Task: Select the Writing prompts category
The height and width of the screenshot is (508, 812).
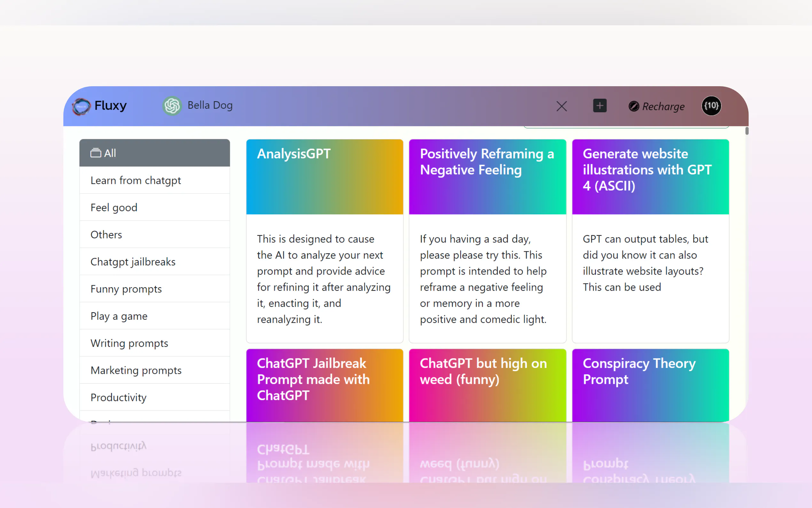Action: (x=129, y=343)
